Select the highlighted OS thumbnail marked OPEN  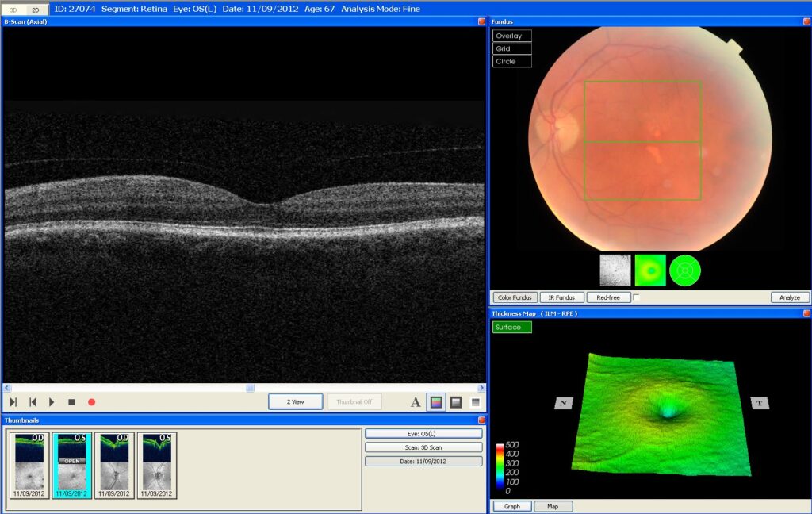click(x=72, y=466)
